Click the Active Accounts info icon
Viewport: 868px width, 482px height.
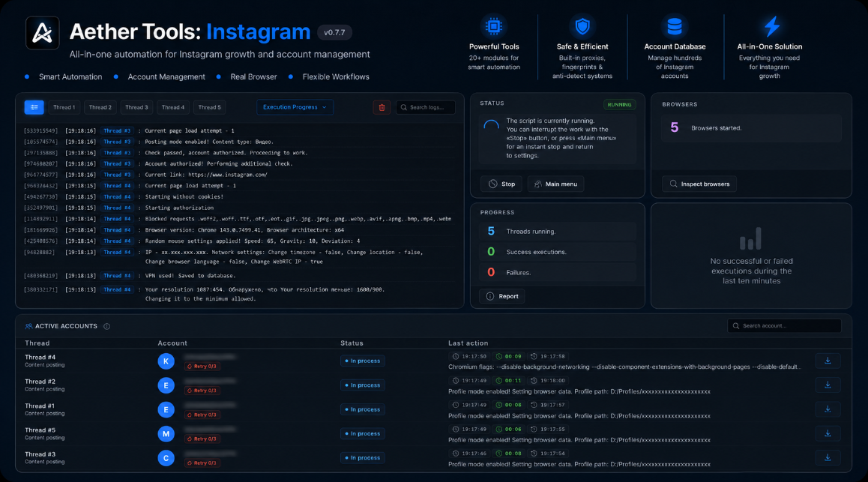[107, 327]
